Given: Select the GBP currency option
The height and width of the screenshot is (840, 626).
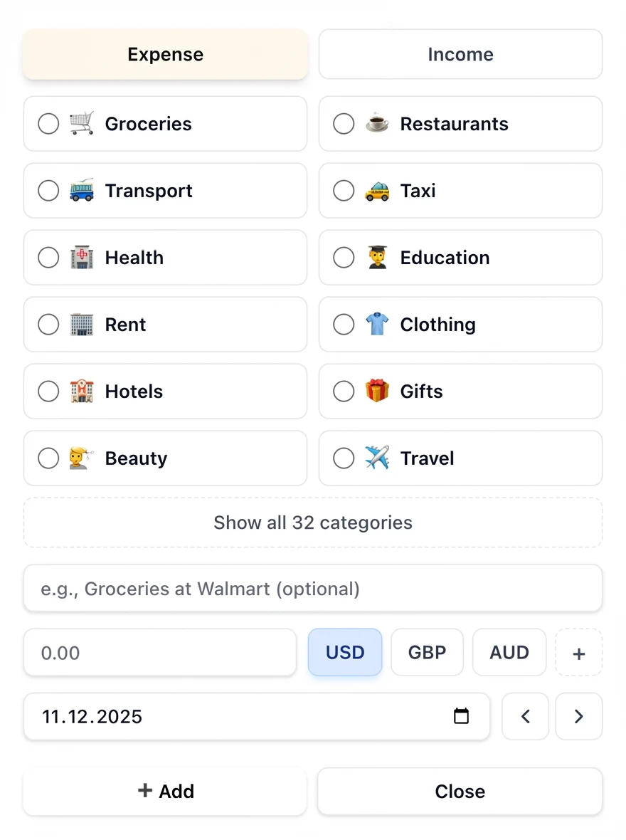Looking at the screenshot, I should click(427, 652).
